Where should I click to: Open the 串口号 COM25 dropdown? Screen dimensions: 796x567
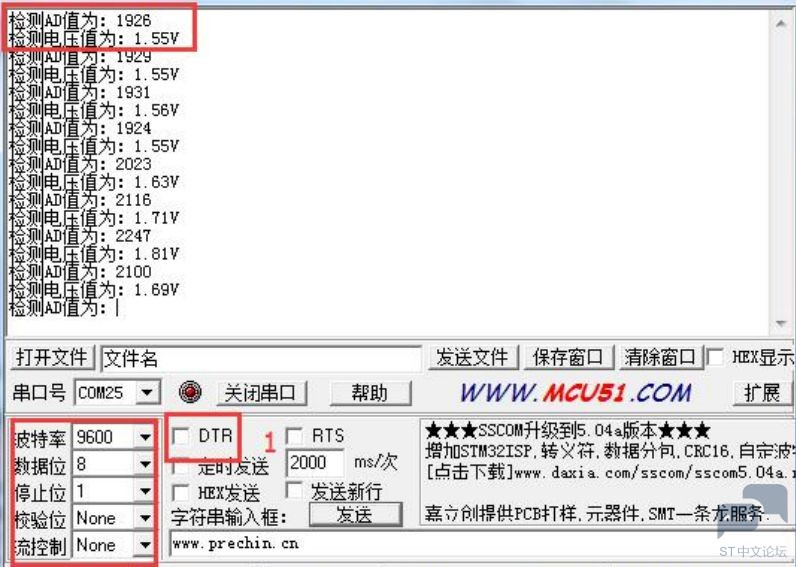(x=148, y=393)
